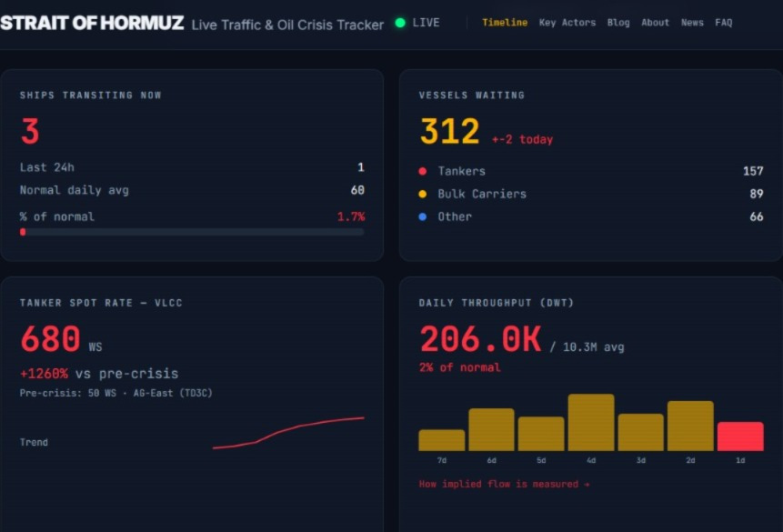This screenshot has width=783, height=532.
Task: Click the green LIVE status dot
Action: 400,23
